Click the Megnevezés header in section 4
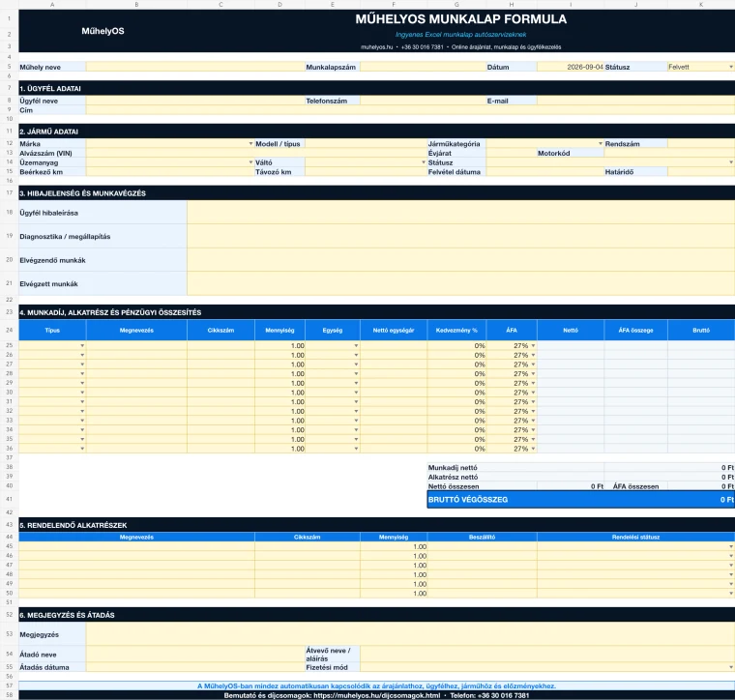Viewport: 735px width, 700px height. (x=136, y=331)
